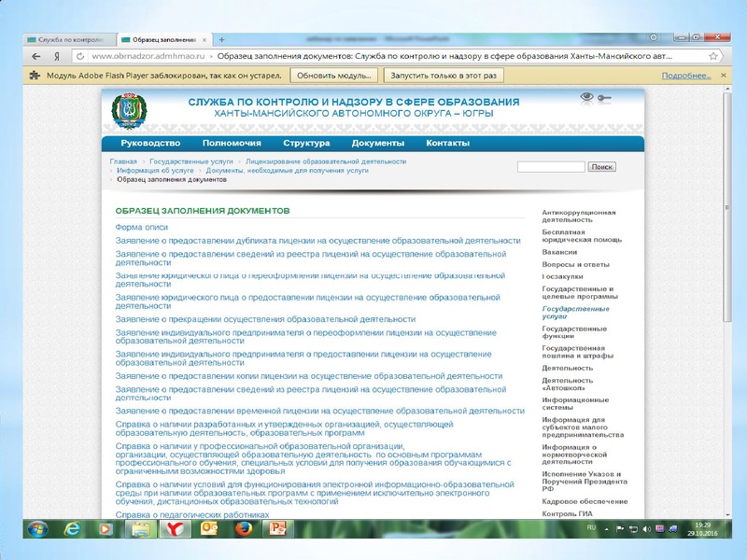Screen dimensions: 747x560
Task: Click the key login icon in header
Action: point(605,97)
